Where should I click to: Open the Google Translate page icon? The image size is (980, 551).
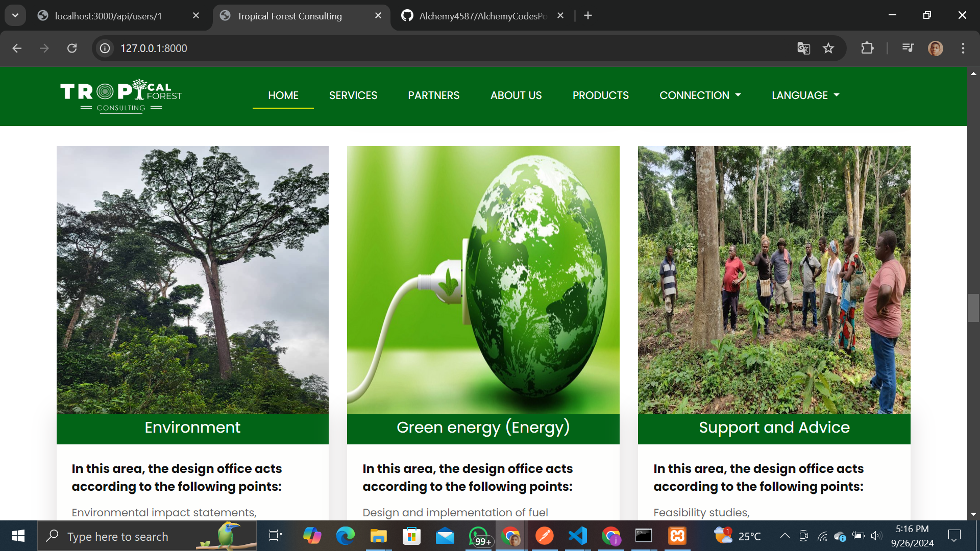click(803, 48)
